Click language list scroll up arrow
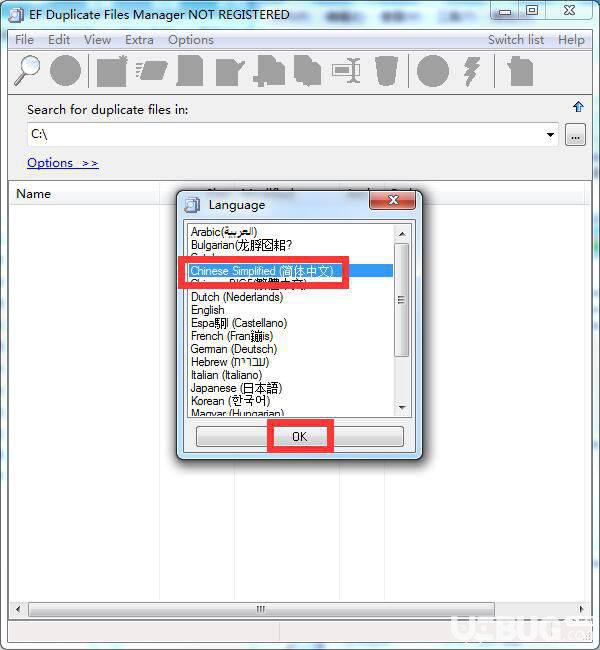This screenshot has height=650, width=600. point(401,234)
